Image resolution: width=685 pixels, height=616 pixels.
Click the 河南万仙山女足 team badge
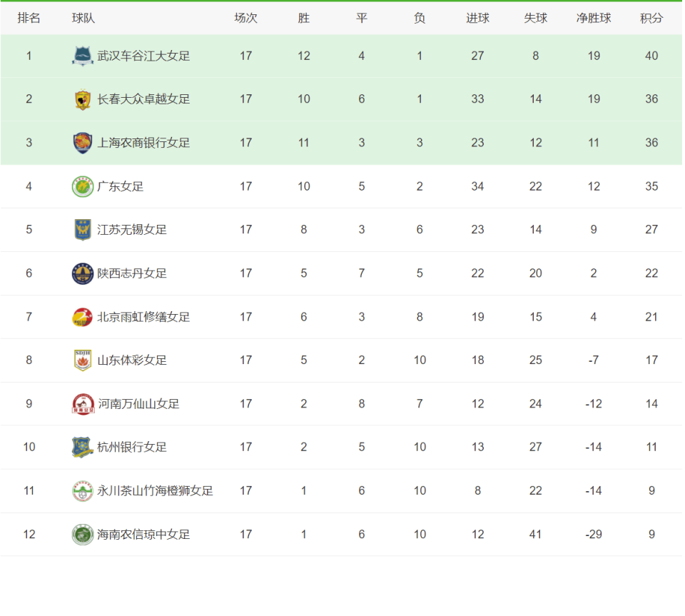click(x=83, y=404)
